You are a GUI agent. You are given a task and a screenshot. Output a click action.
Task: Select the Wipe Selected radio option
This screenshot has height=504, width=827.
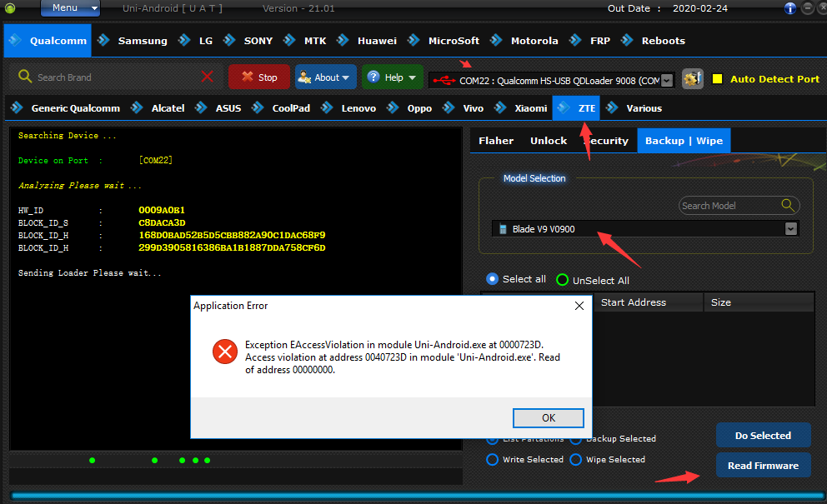(x=576, y=460)
